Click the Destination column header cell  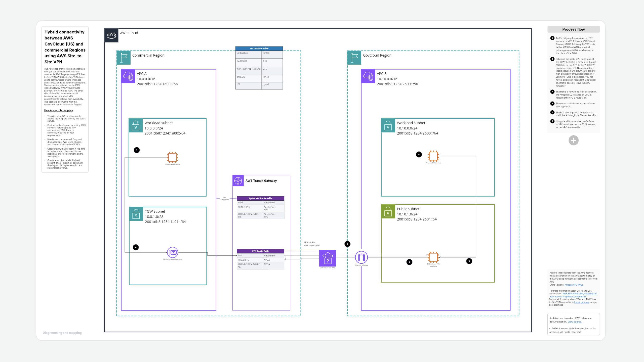coord(249,55)
